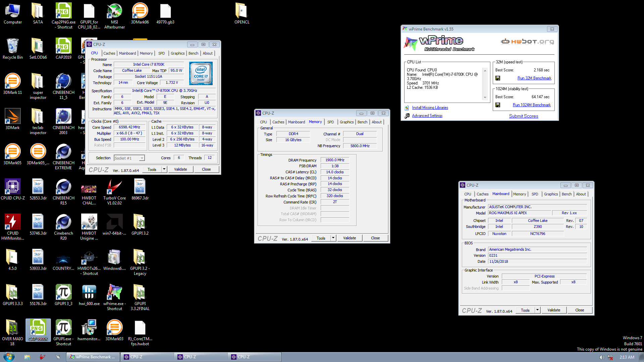
Task: Click Tools button in Memory window
Action: 321,238
